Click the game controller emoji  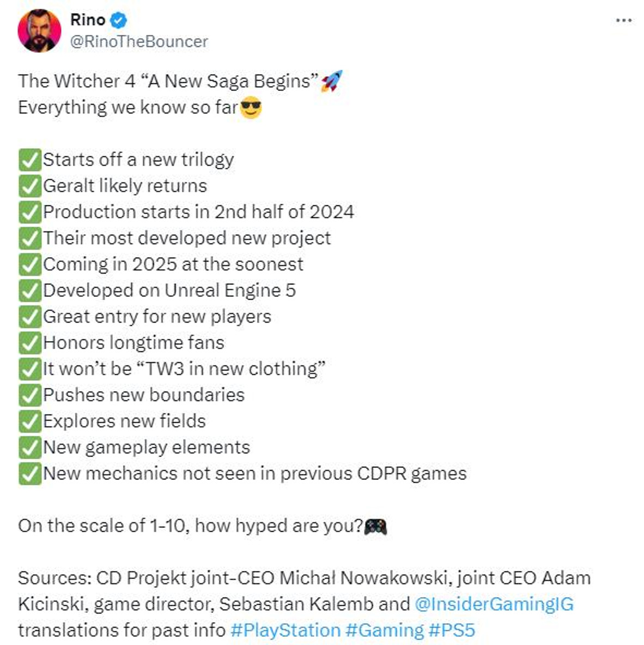tap(375, 526)
